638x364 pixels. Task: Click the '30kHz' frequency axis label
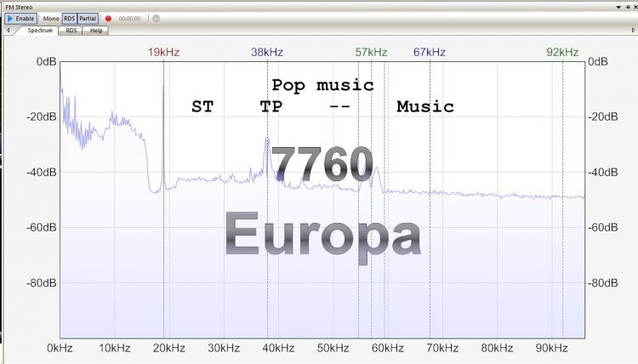[224, 348]
